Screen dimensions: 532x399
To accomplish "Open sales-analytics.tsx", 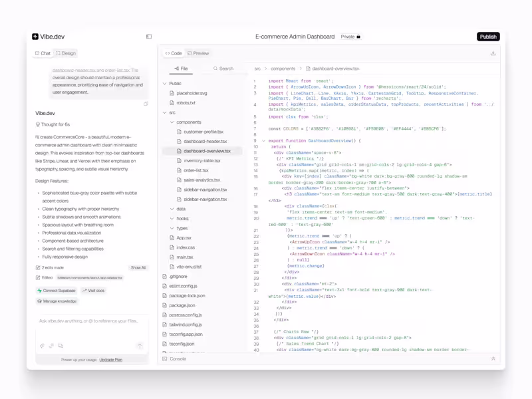I will point(202,180).
